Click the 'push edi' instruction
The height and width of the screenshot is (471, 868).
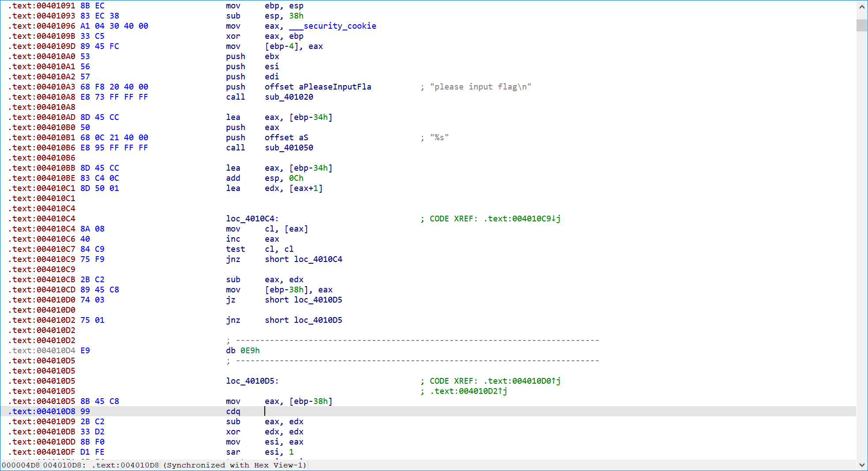(x=252, y=77)
